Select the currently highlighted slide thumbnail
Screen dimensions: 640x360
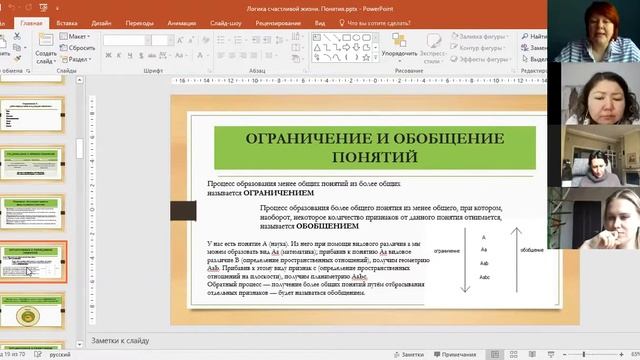pos(33,262)
